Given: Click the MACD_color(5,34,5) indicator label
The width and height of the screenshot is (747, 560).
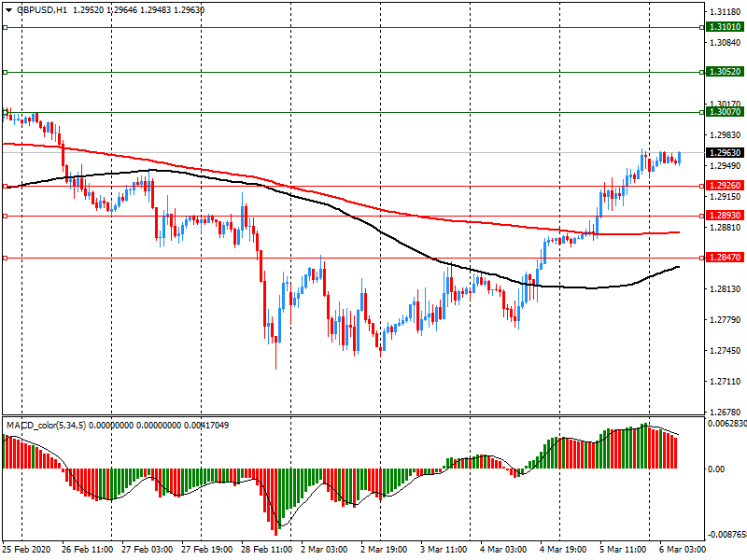Looking at the screenshot, I should 46,425.
